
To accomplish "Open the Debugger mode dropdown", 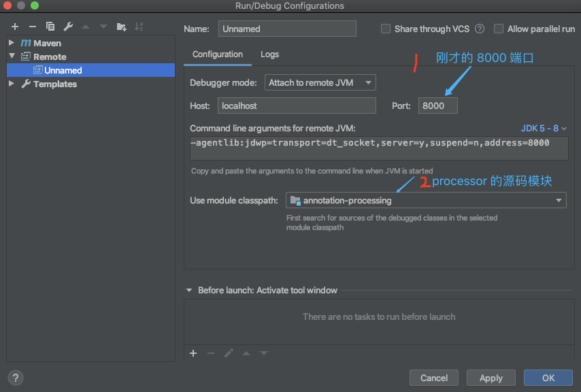I will [320, 82].
